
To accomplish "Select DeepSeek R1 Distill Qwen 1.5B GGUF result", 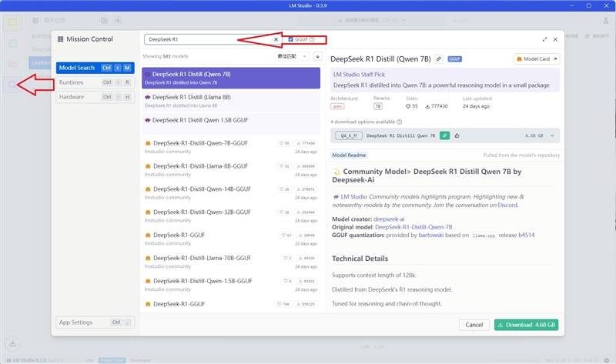I will coord(231,124).
